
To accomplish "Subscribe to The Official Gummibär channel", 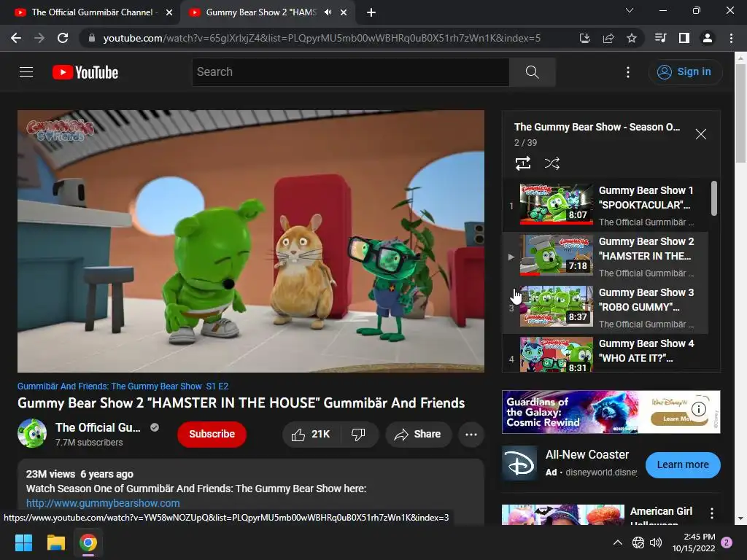I will [x=212, y=435].
